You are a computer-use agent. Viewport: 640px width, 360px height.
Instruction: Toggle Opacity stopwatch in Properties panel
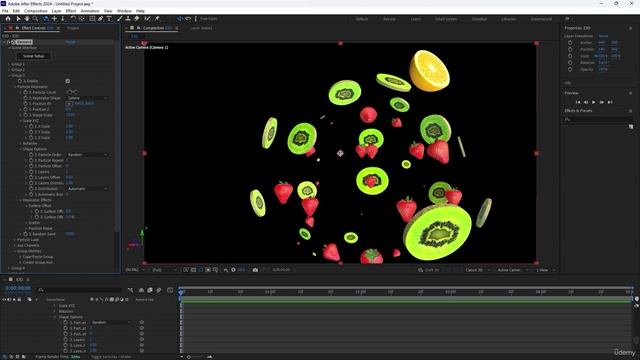pyautogui.click(x=570, y=69)
